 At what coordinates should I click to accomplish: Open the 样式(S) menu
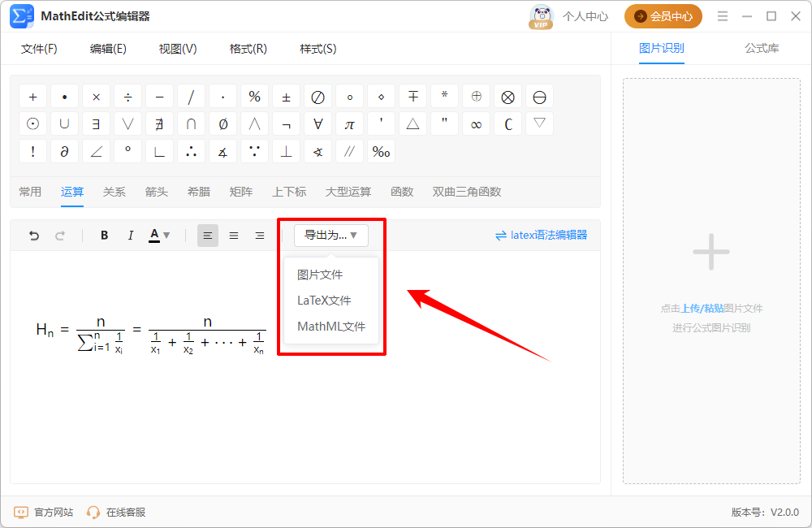pyautogui.click(x=318, y=49)
